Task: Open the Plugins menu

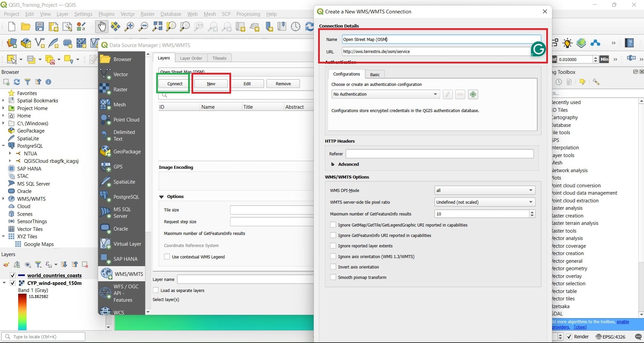Action: [106, 14]
